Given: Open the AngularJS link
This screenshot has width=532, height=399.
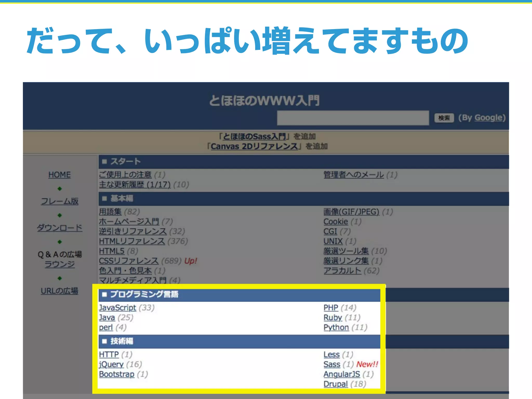Looking at the screenshot, I should pyautogui.click(x=342, y=374).
